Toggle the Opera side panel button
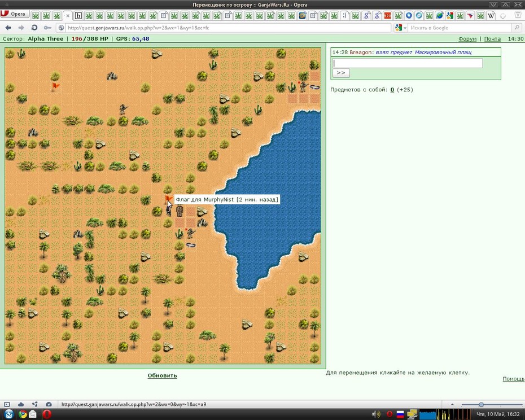Image resolution: width=525 pixels, height=420 pixels. click(x=7, y=404)
